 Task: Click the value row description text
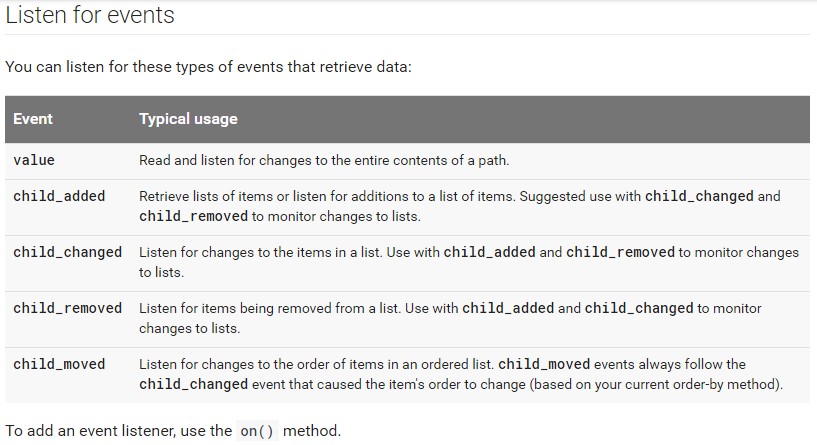(324, 160)
